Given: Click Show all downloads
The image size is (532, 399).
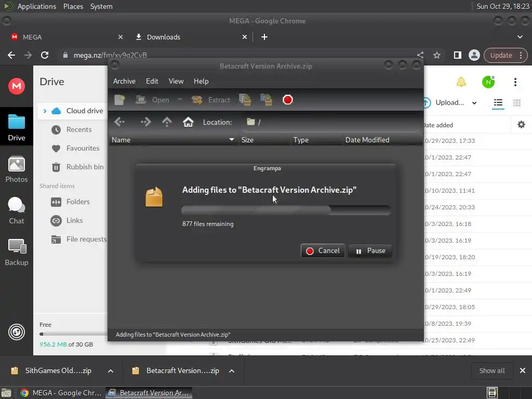Looking at the screenshot, I should (491, 370).
